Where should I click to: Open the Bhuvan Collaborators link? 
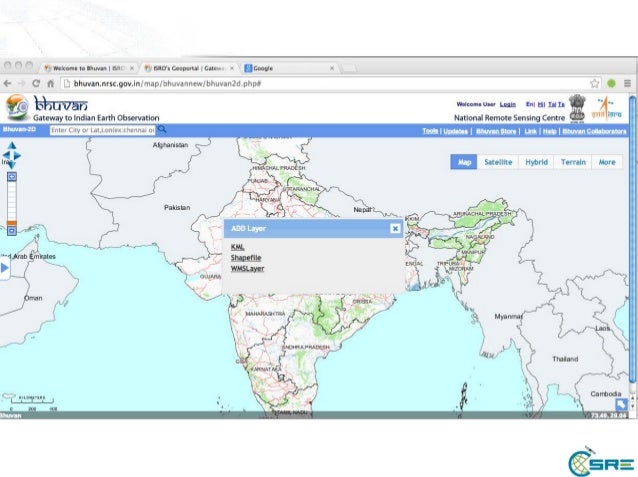pyautogui.click(x=594, y=131)
